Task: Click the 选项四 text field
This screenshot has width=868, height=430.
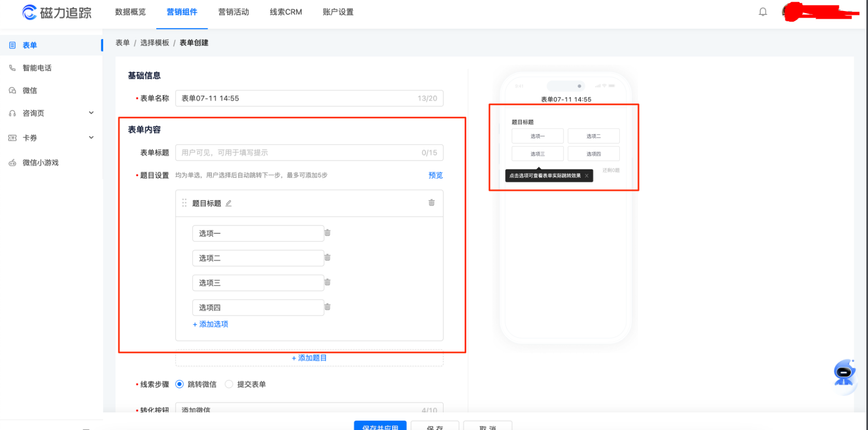Action: [x=258, y=307]
